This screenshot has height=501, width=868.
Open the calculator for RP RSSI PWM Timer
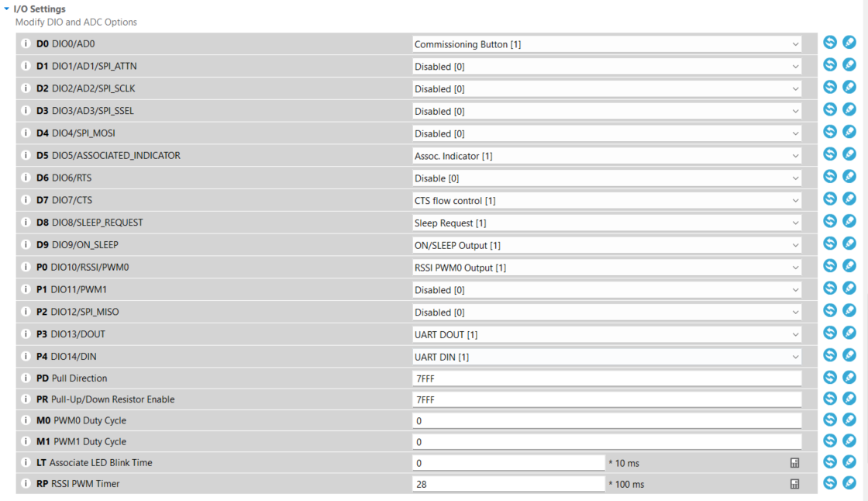coord(794,484)
